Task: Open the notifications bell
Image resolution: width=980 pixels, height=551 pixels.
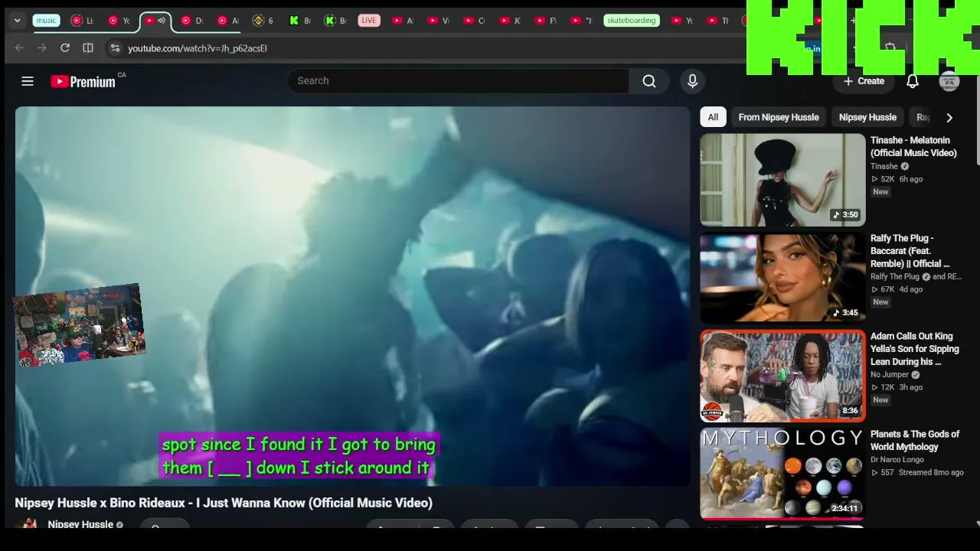Action: pyautogui.click(x=913, y=81)
